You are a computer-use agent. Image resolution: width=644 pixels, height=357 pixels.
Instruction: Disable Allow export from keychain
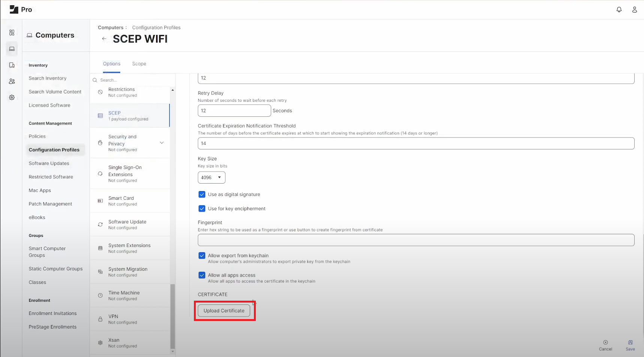coord(202,255)
